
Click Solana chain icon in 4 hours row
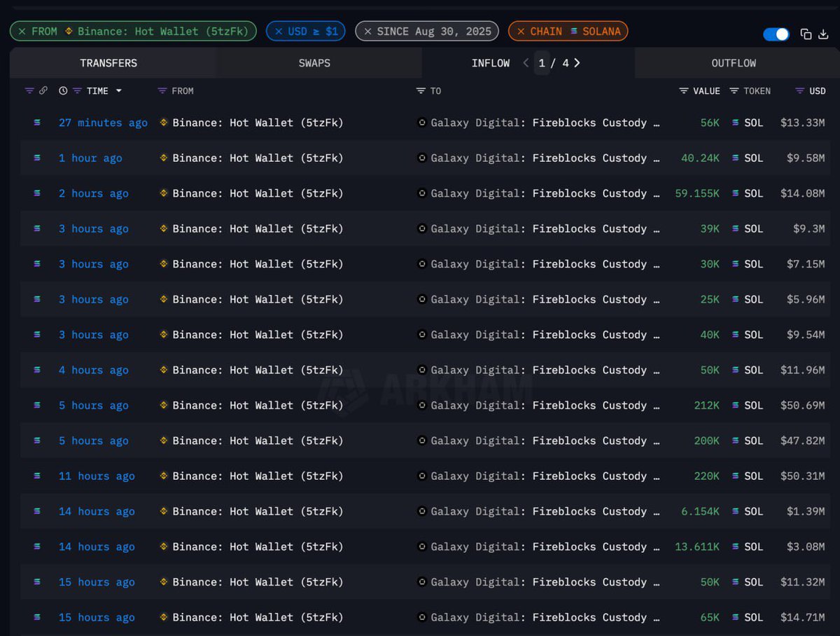point(37,370)
